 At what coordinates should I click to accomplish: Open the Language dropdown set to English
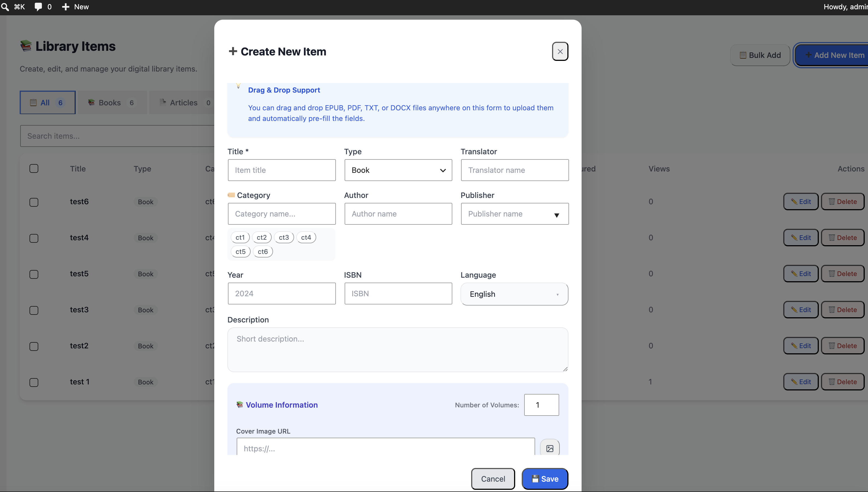click(514, 294)
